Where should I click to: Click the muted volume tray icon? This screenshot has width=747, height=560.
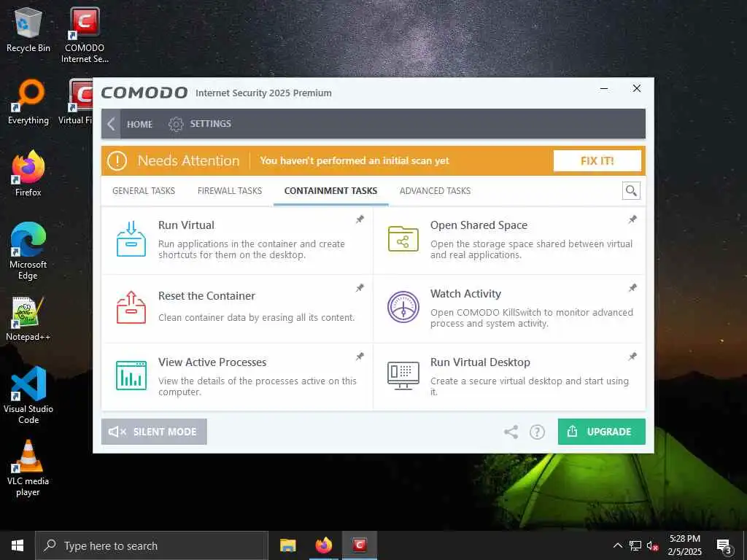click(652, 545)
